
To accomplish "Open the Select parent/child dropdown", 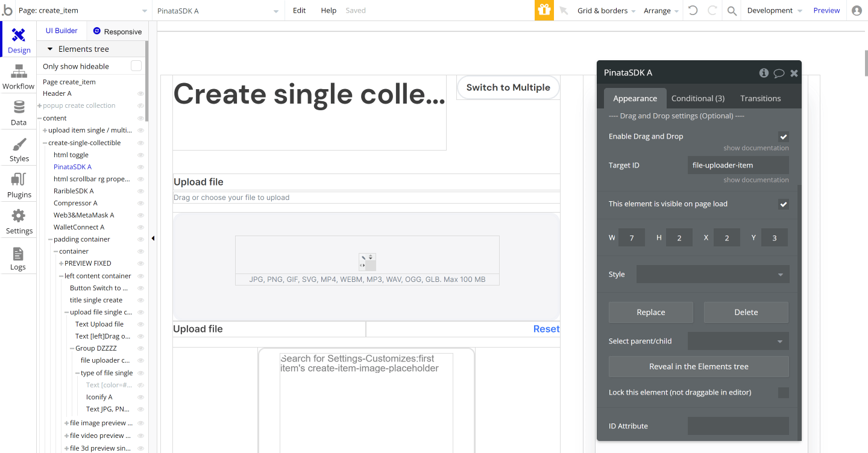I will [x=738, y=341].
